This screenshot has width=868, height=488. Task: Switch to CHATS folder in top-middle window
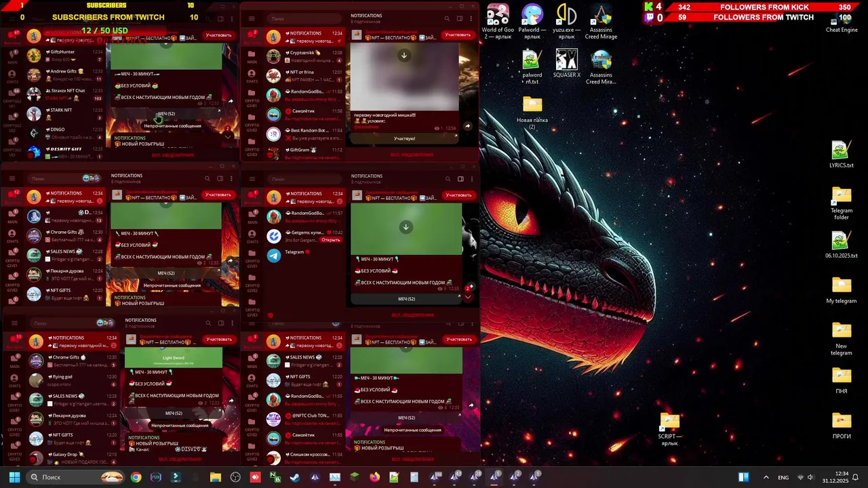[x=252, y=75]
